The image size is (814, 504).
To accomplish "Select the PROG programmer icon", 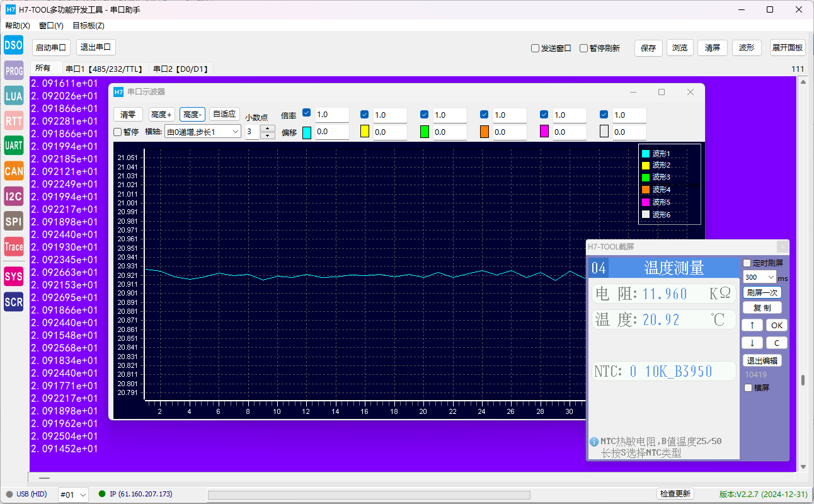I will click(x=14, y=71).
